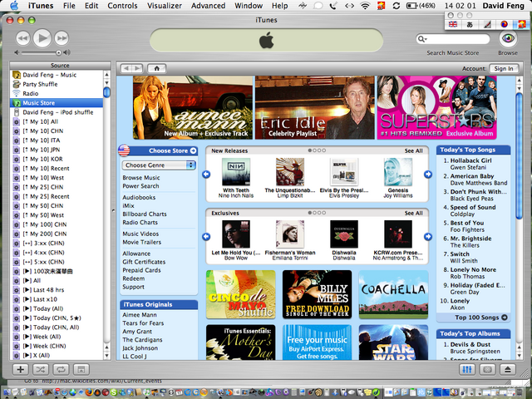Click the sync status menu bar icon
The image size is (532, 399).
click(x=396, y=6)
